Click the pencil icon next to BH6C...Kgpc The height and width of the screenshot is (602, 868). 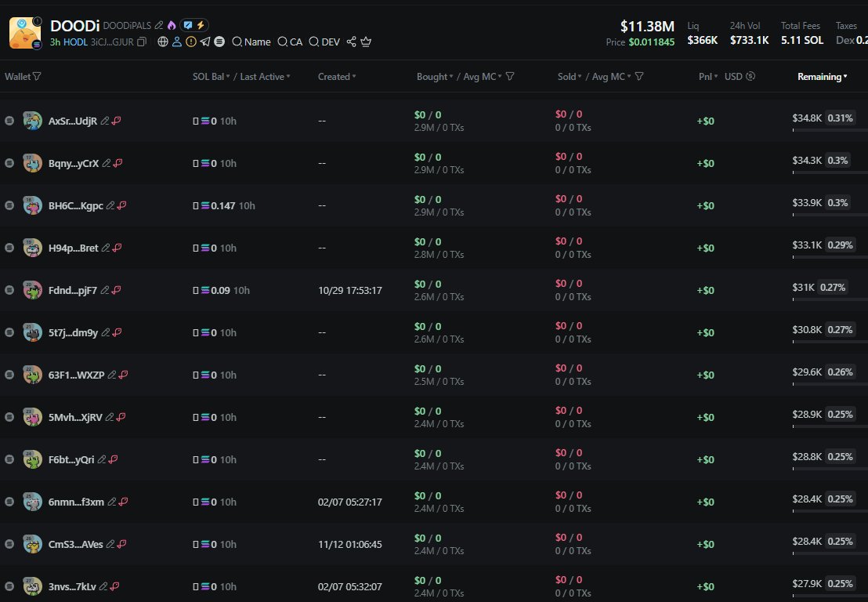pos(110,205)
